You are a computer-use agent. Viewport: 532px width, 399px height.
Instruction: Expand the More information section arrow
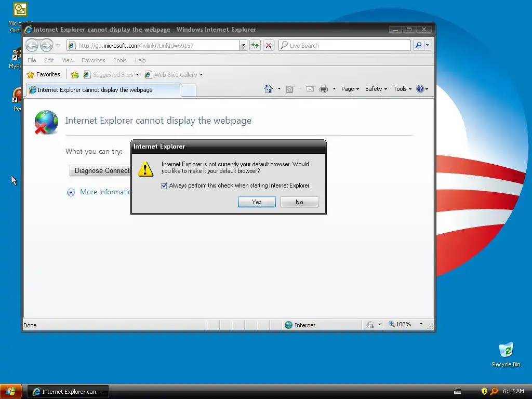(x=71, y=192)
